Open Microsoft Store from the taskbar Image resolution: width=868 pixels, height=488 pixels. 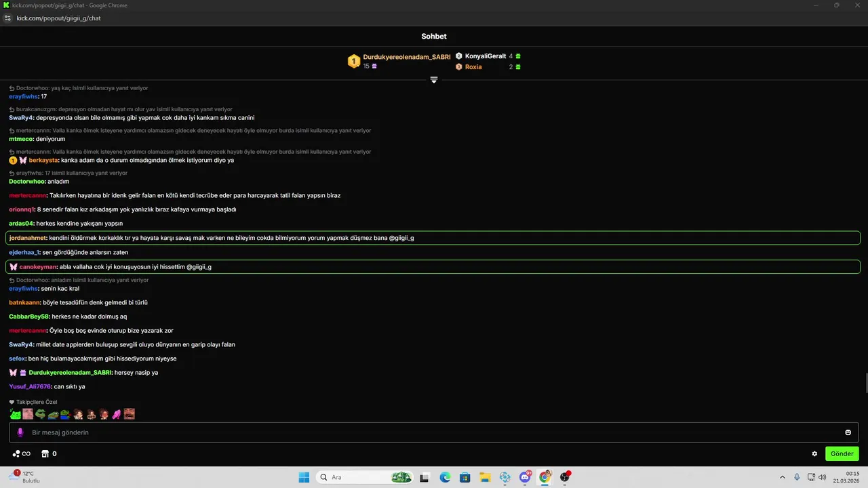pos(465,477)
